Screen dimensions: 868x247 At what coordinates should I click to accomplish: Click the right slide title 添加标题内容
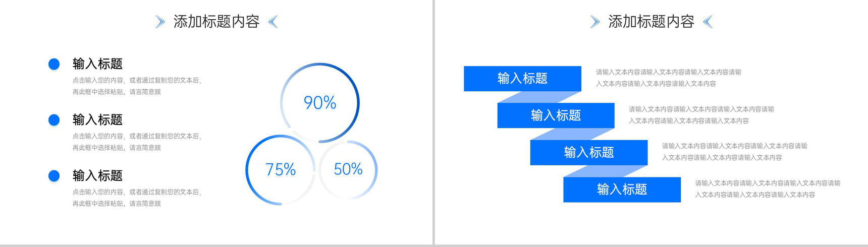[652, 22]
